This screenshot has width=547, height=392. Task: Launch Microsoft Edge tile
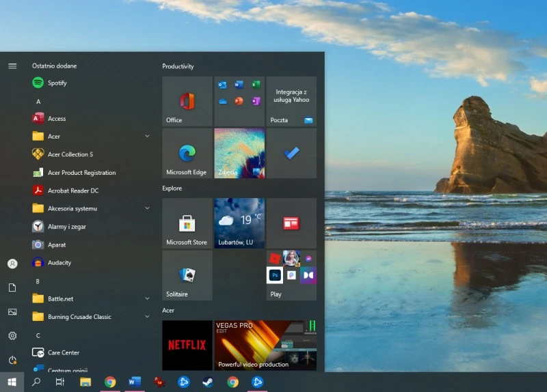[x=187, y=153]
